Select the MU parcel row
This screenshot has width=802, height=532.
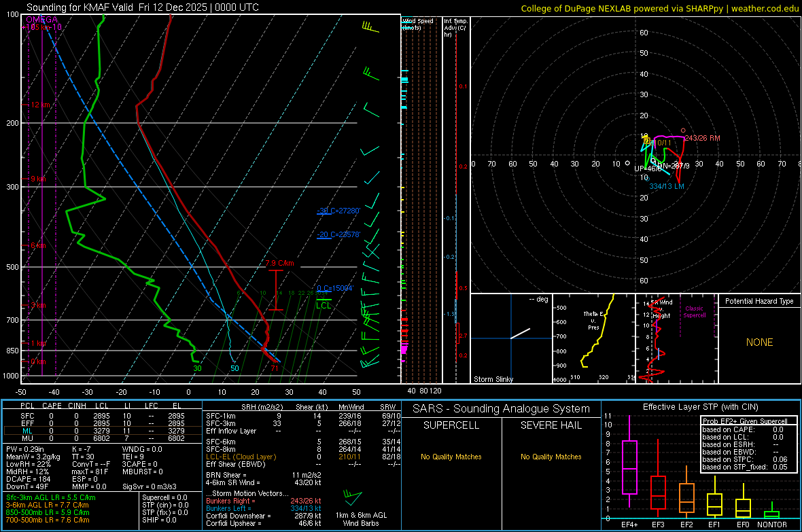(x=103, y=438)
